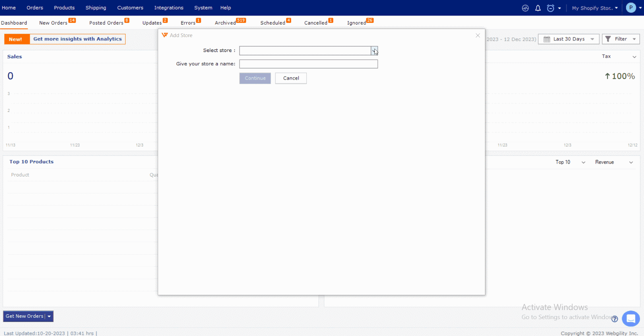The height and width of the screenshot is (336, 644).
Task: Focus the Give your store a name field
Action: pyautogui.click(x=309, y=64)
